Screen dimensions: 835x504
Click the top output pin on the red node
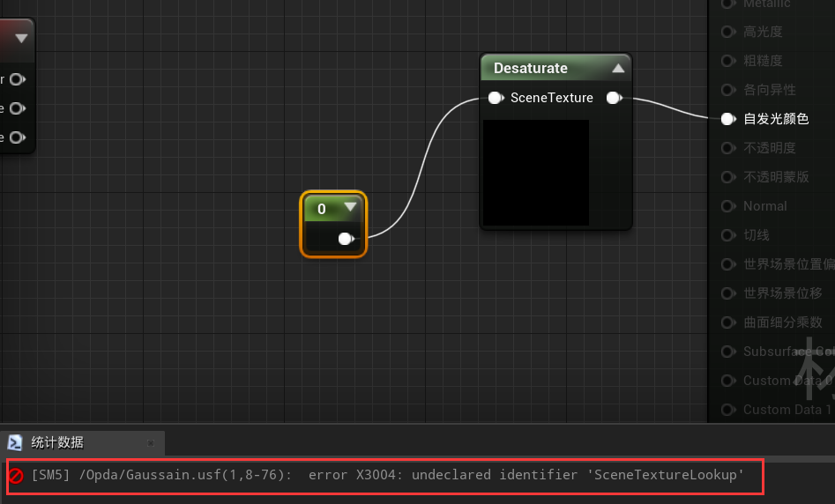(18, 79)
